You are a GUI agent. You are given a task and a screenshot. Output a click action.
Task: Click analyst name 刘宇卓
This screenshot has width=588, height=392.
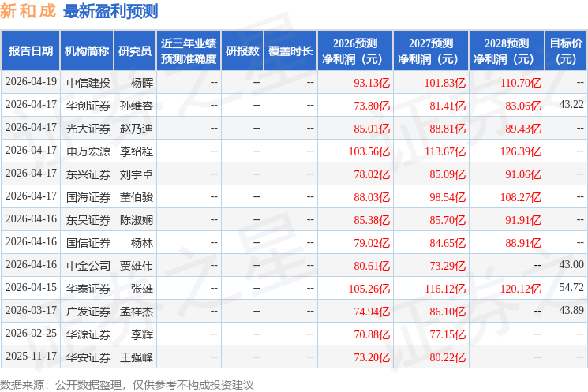(137, 174)
